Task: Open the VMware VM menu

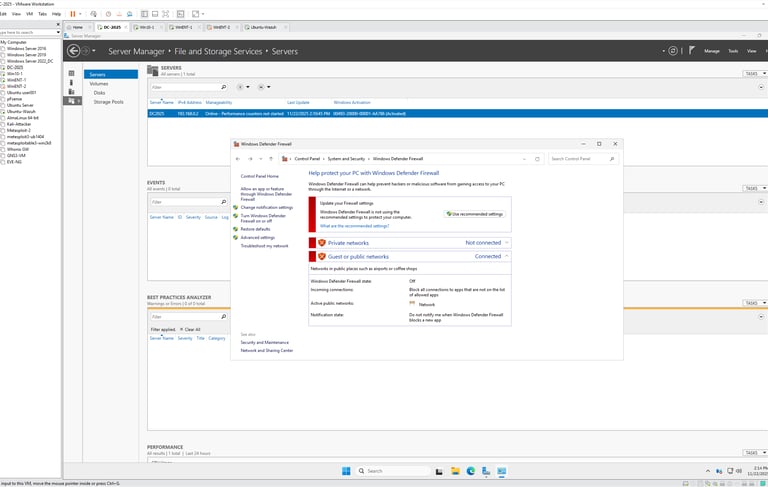Action: tap(29, 14)
